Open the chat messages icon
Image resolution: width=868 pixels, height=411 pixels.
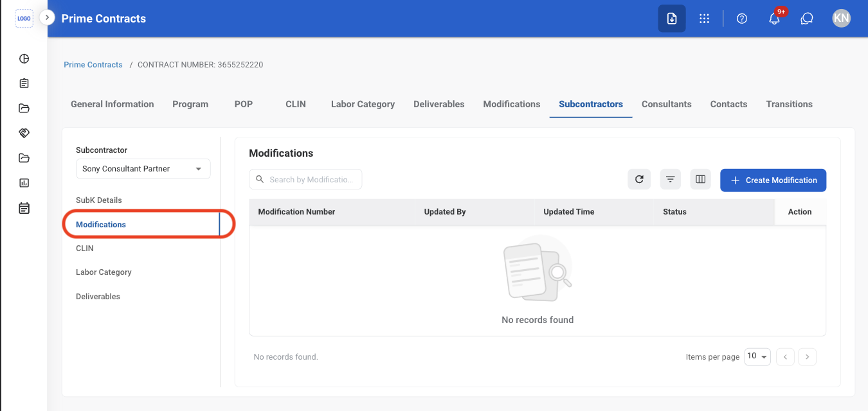(807, 19)
